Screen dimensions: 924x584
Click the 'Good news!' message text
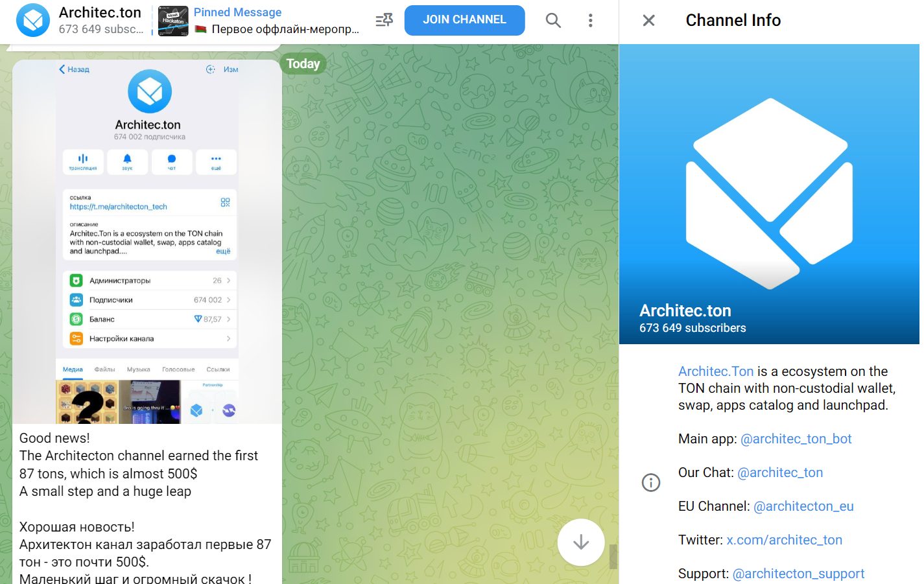click(54, 438)
